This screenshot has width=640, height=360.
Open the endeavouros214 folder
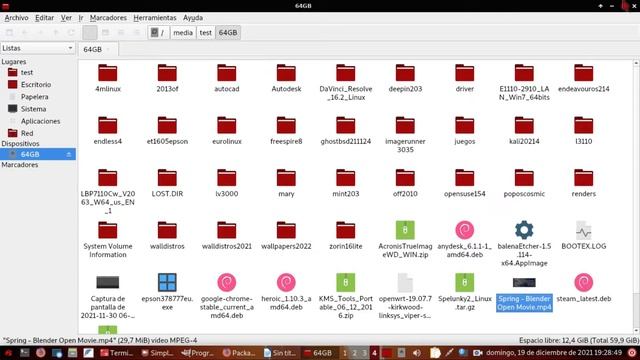(x=584, y=73)
